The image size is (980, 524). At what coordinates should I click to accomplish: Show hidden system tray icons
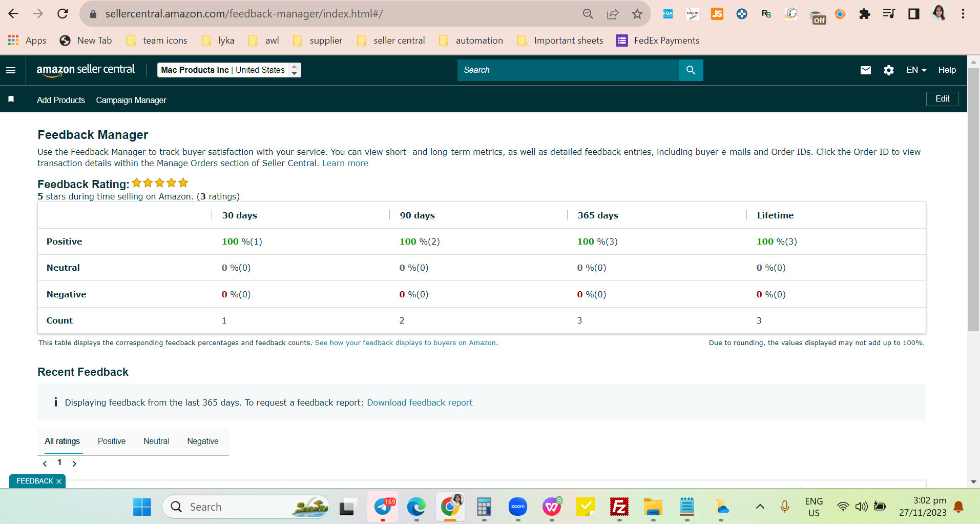pos(760,507)
